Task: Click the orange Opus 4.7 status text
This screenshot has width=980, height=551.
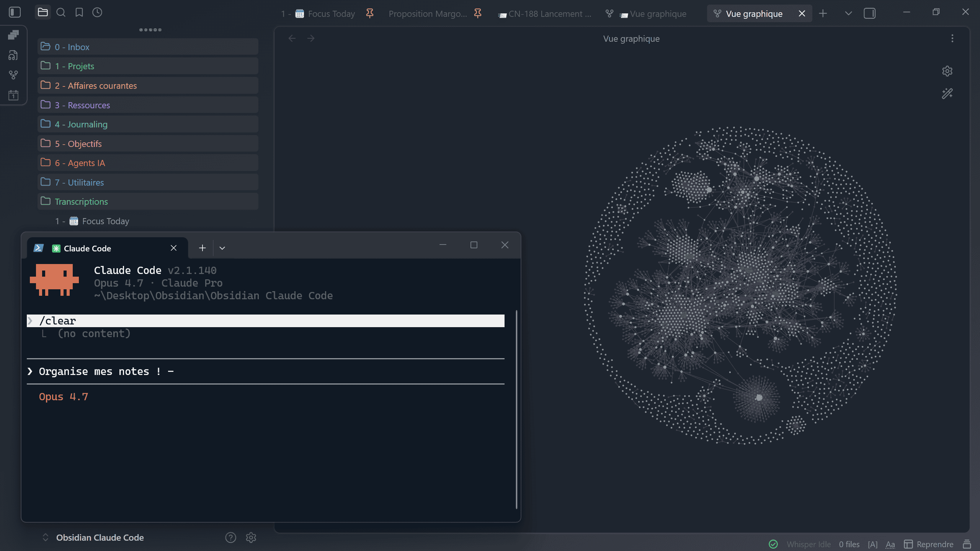Action: [x=64, y=396]
